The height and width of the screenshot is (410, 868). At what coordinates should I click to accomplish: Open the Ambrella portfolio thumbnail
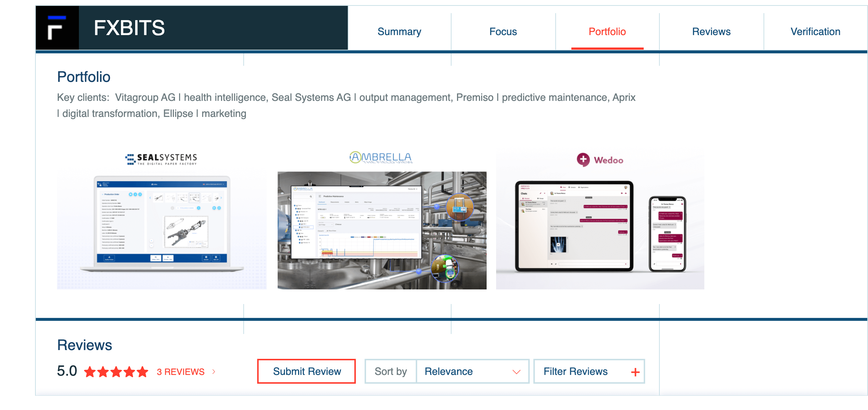point(382,230)
